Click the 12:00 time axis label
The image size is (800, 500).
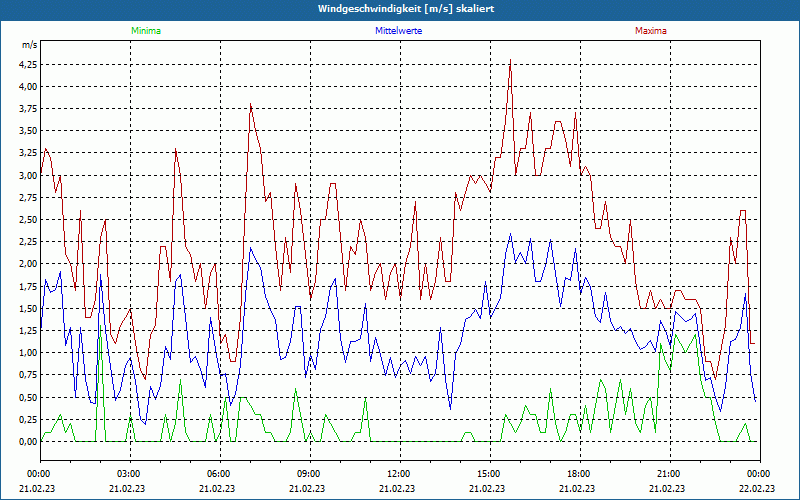(399, 474)
